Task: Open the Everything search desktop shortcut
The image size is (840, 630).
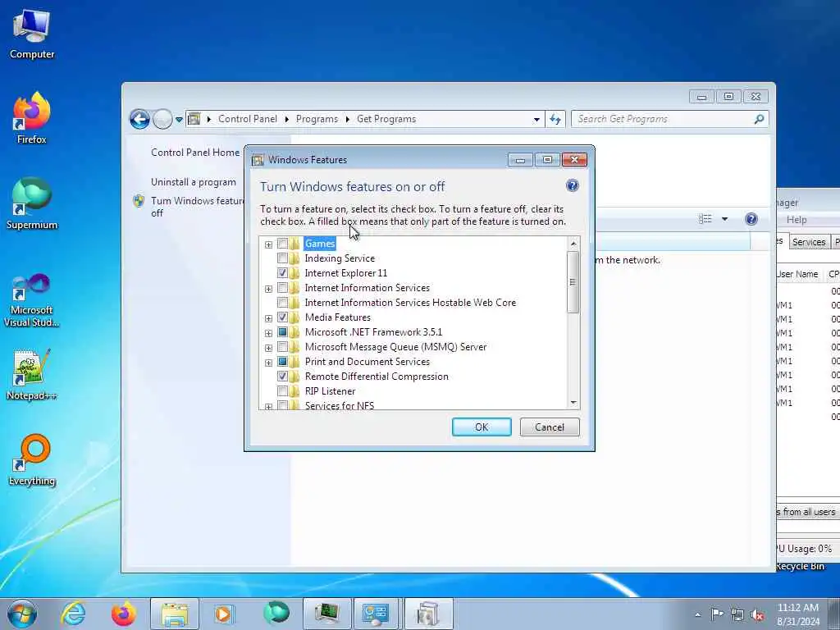Action: click(x=32, y=460)
